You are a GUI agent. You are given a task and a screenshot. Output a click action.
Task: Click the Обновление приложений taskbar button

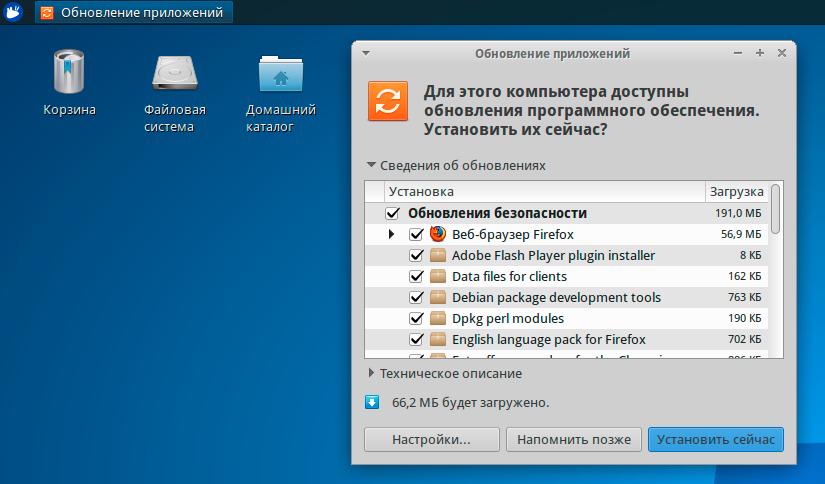134,12
